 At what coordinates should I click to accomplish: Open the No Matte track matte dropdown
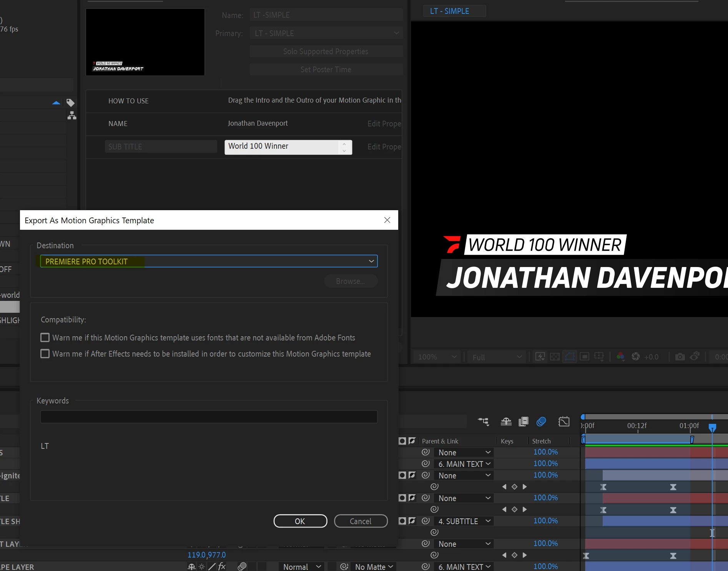point(374,566)
